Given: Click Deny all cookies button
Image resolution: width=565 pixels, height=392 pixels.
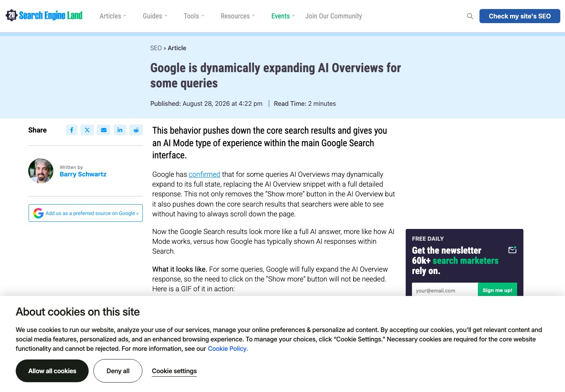Looking at the screenshot, I should (118, 371).
